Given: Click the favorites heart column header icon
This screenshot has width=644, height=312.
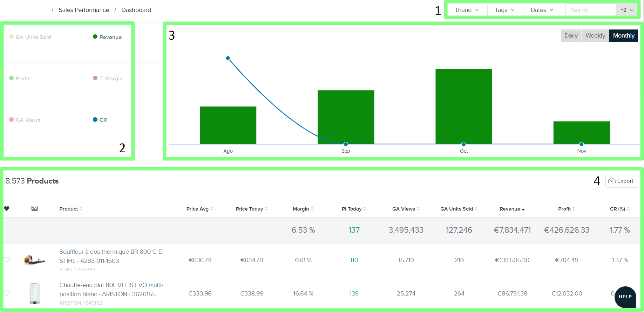Looking at the screenshot, I should tap(7, 208).
